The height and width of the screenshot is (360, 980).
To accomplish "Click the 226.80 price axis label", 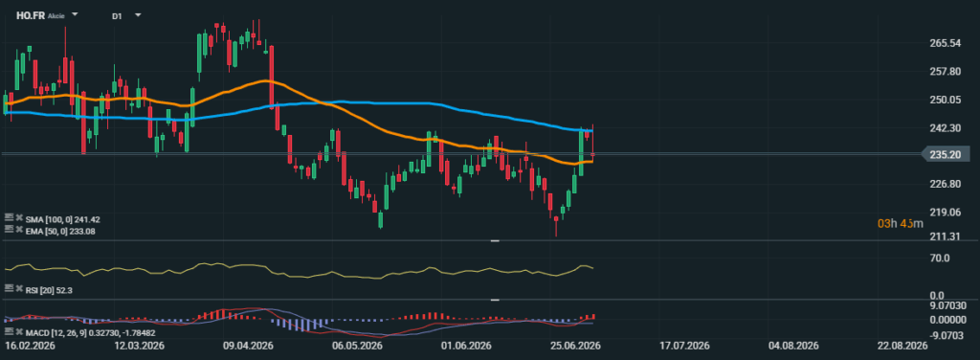I will point(946,185).
